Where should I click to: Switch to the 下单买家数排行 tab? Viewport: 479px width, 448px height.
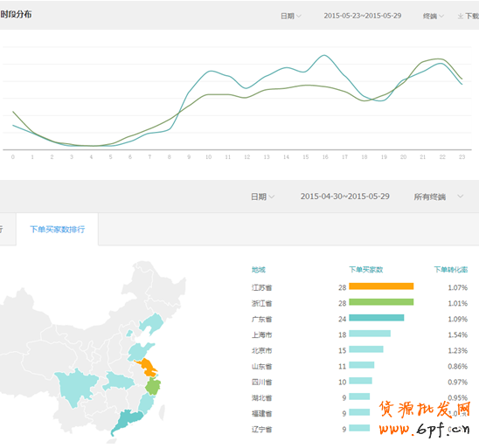pyautogui.click(x=57, y=229)
